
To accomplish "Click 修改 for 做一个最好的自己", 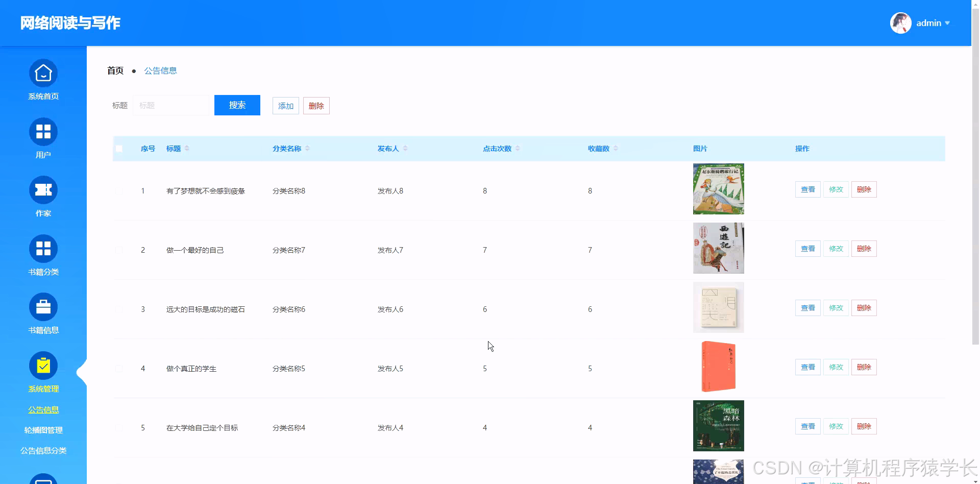I will pos(836,249).
